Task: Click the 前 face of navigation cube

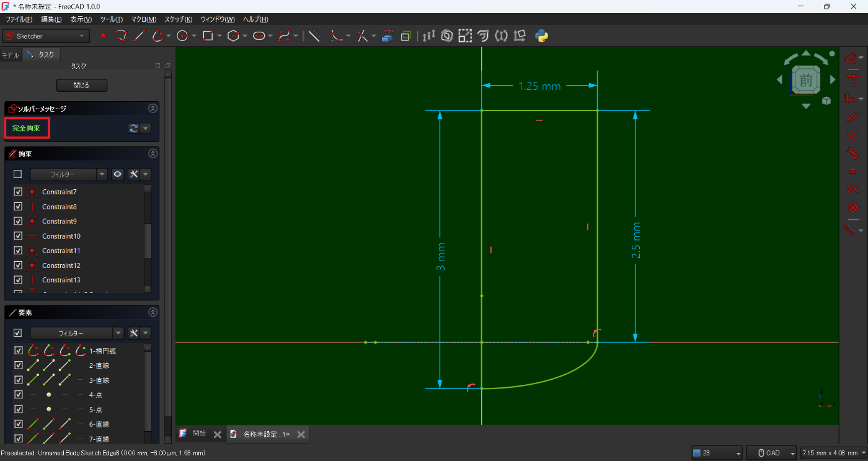Action: pos(806,80)
